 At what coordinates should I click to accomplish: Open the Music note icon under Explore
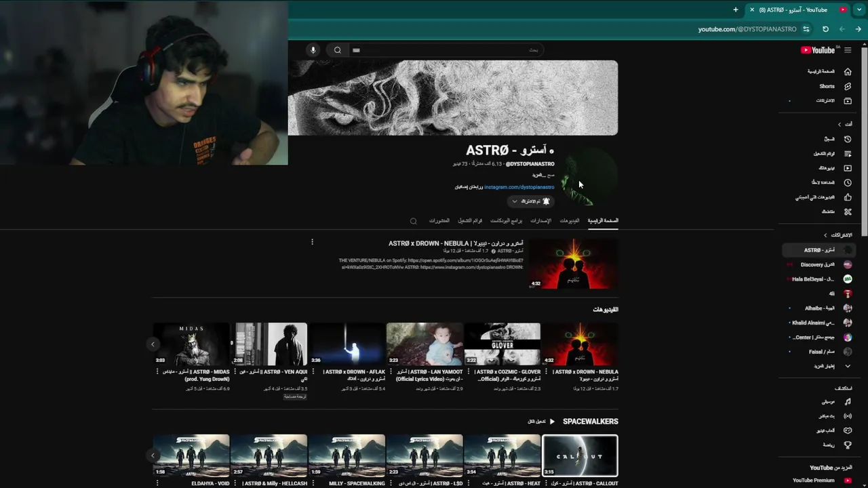848,402
